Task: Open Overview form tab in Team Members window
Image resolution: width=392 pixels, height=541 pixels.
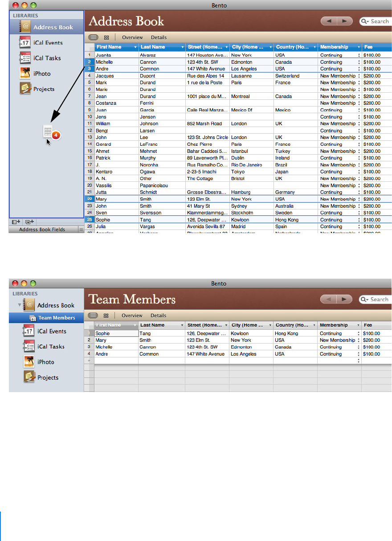Action: pos(132,316)
